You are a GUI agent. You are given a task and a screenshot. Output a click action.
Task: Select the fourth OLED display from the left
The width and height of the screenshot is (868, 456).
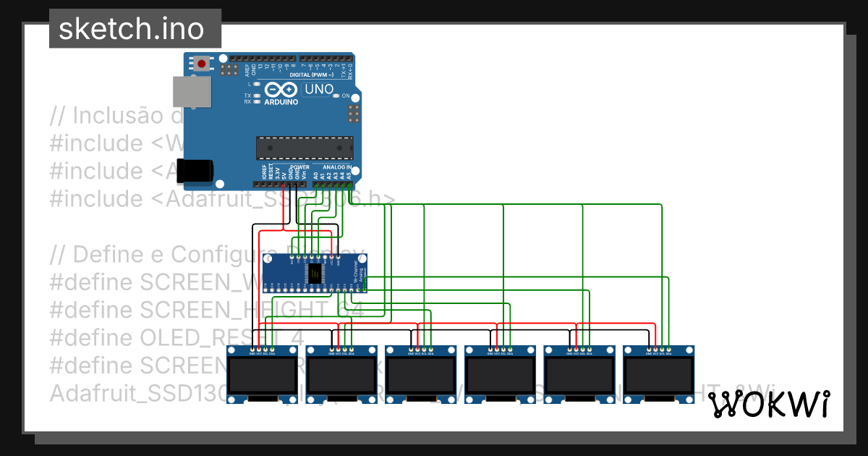(x=501, y=374)
